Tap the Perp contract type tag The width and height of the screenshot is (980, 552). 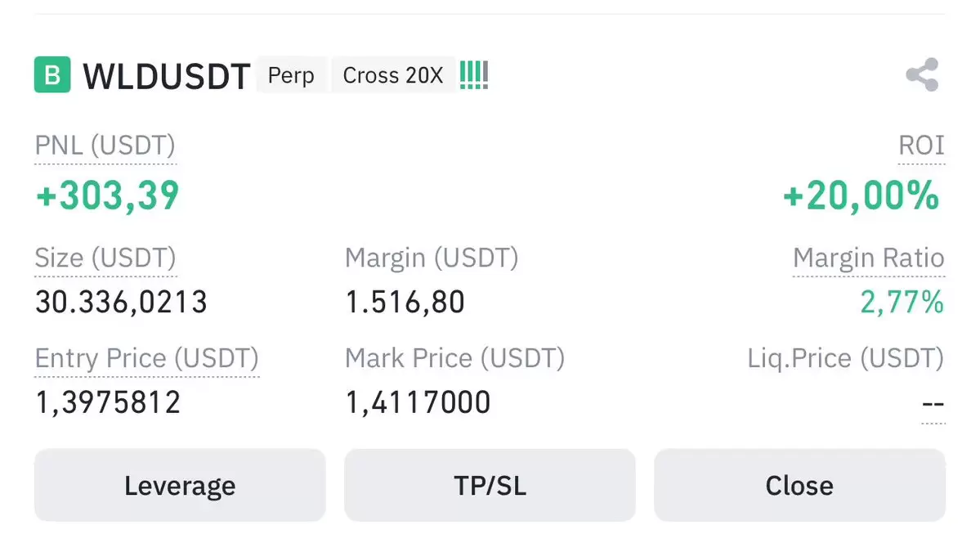tap(291, 75)
